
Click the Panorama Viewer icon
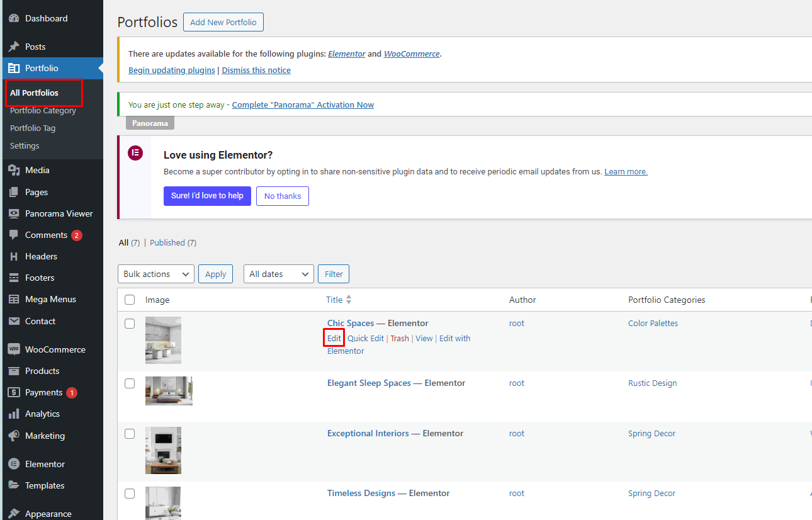click(x=14, y=213)
